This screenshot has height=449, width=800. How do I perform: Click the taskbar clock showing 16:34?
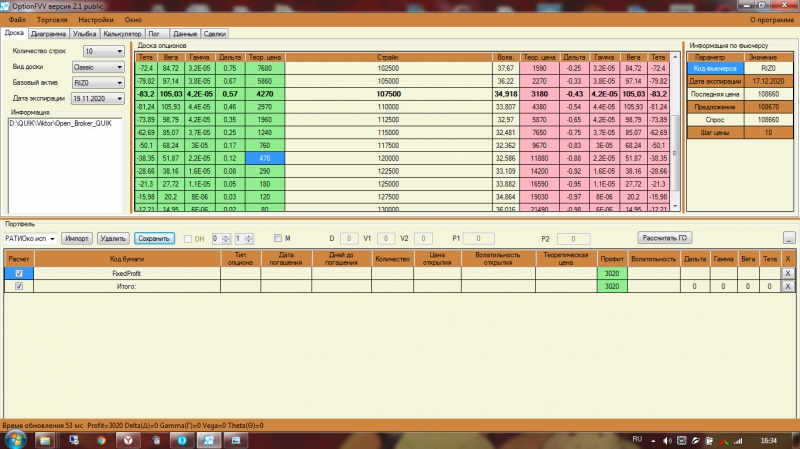coord(768,440)
